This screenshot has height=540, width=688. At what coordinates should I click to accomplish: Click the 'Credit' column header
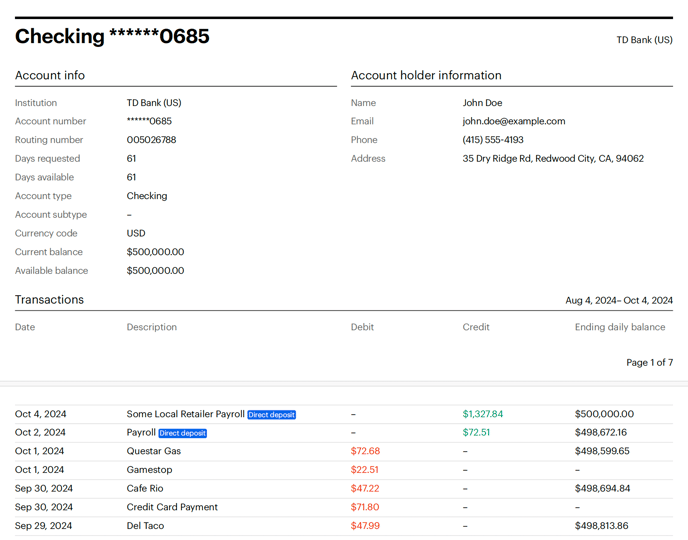coord(476,327)
